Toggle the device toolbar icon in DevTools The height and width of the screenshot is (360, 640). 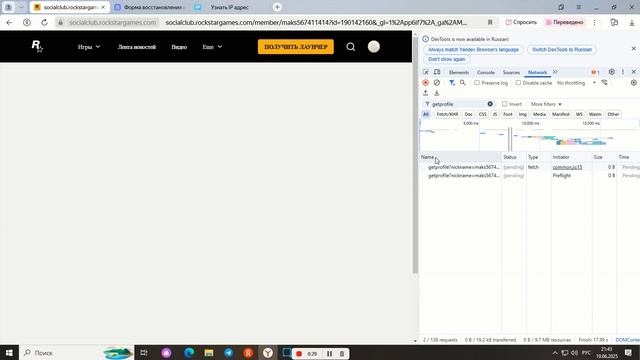tap(437, 72)
